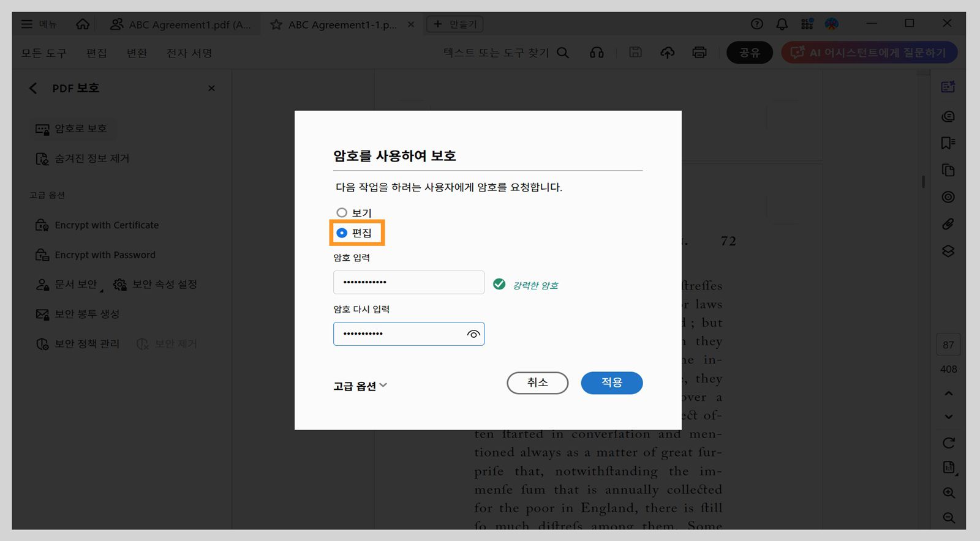980x541 pixels.
Task: Open the 변환 menu
Action: click(137, 53)
